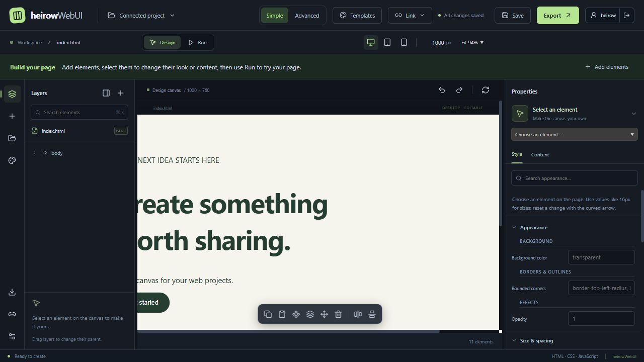Click the add plus icon in left sidebar
The image size is (644, 362).
pos(12,116)
